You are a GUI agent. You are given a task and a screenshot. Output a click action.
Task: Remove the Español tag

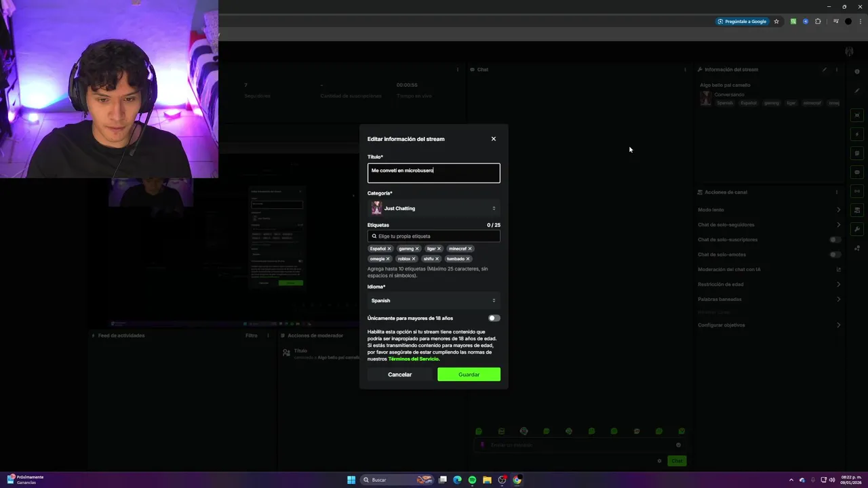click(x=389, y=249)
